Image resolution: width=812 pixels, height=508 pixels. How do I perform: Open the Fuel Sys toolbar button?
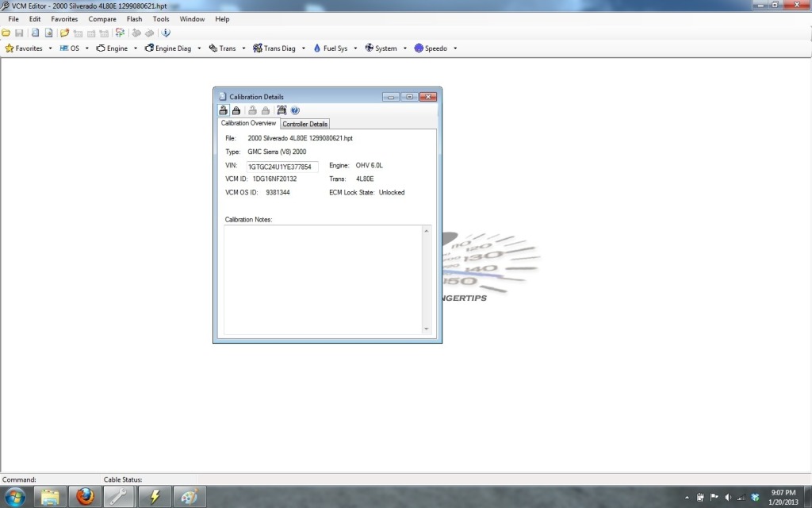tap(331, 48)
